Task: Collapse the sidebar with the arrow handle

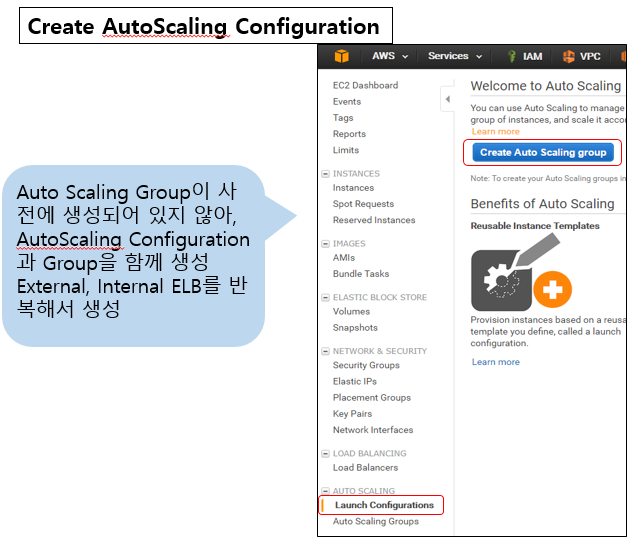Action: coord(447,99)
